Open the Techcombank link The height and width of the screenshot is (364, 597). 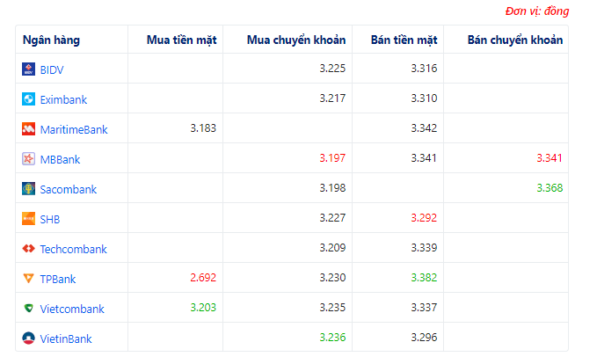click(x=74, y=249)
